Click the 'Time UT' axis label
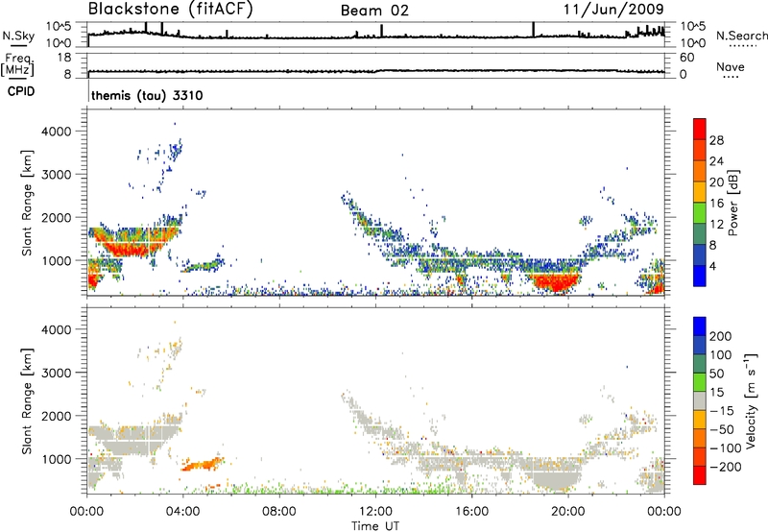768x532 pixels. click(x=375, y=526)
